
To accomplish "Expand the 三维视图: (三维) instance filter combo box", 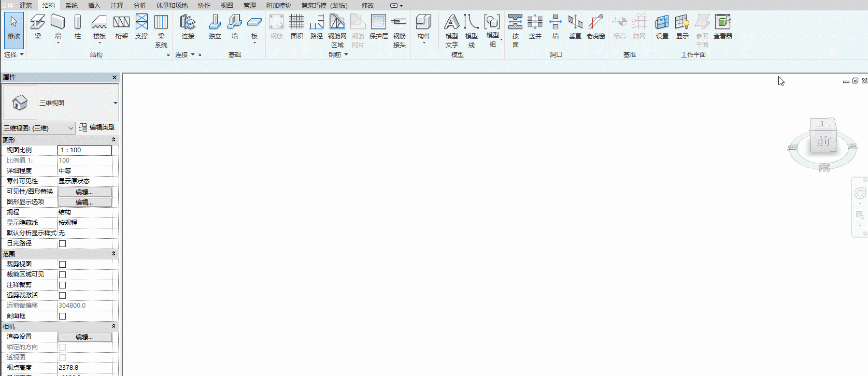I will [x=39, y=128].
